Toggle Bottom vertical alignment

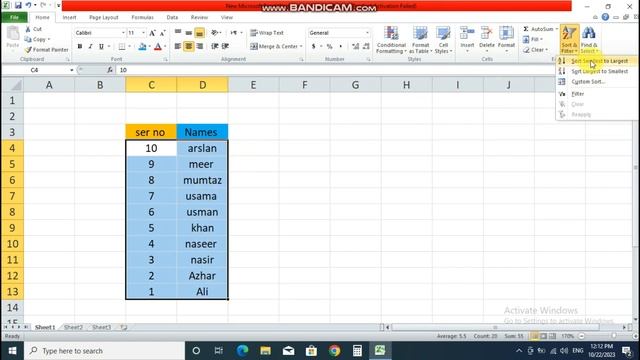(x=200, y=33)
